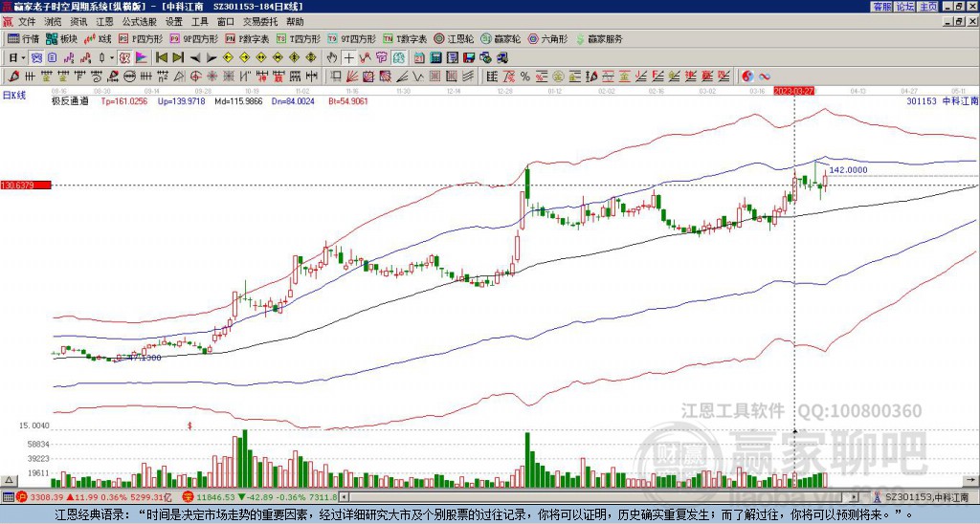Screen dimensions: 980x524
Task: Jump to last bar icon
Action: (178, 58)
